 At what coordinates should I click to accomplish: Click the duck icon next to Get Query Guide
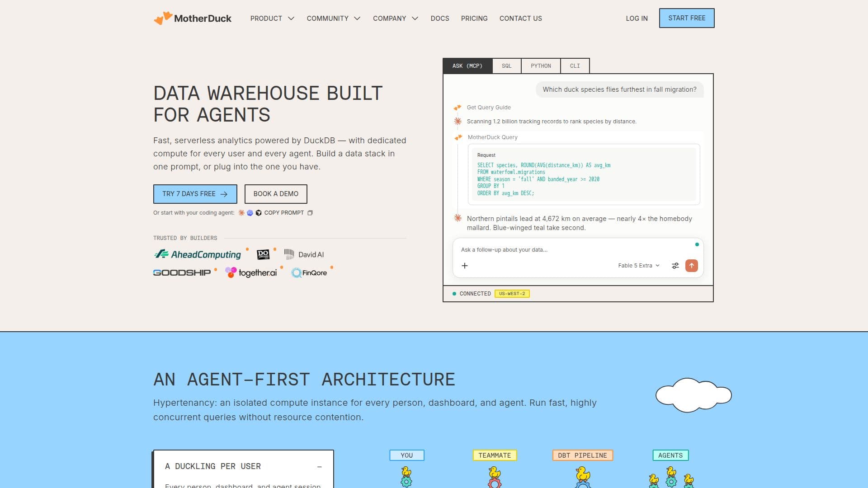[x=458, y=108]
